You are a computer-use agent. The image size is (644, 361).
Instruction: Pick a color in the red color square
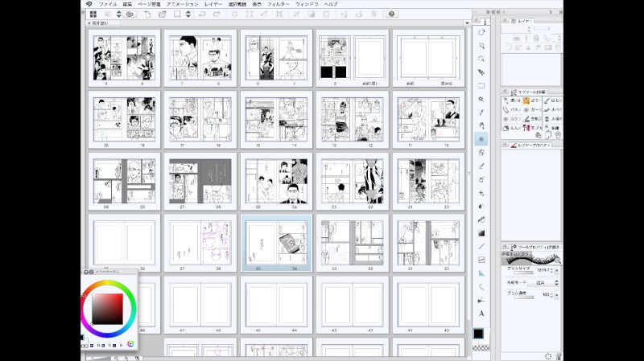tap(107, 309)
